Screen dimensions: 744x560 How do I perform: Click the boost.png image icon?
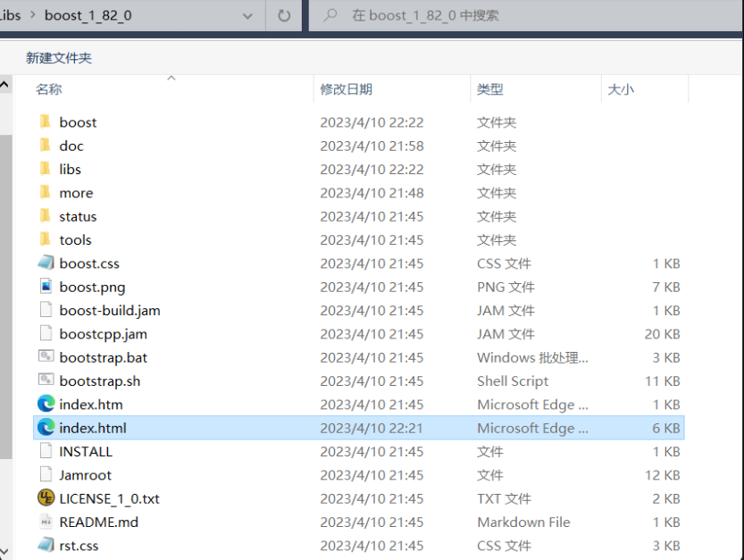[46, 286]
